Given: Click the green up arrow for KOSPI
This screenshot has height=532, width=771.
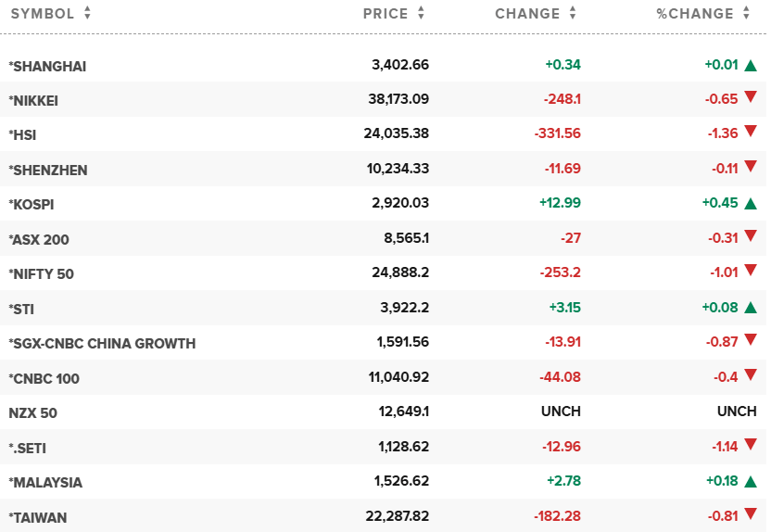Looking at the screenshot, I should [x=751, y=204].
